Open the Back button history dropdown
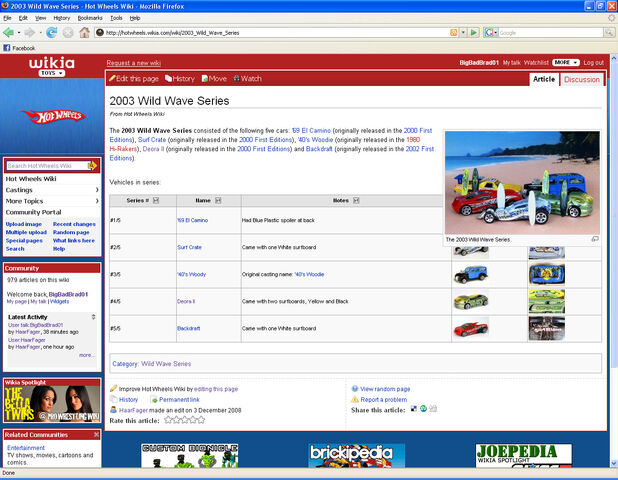The height and width of the screenshot is (480, 618). [19, 33]
